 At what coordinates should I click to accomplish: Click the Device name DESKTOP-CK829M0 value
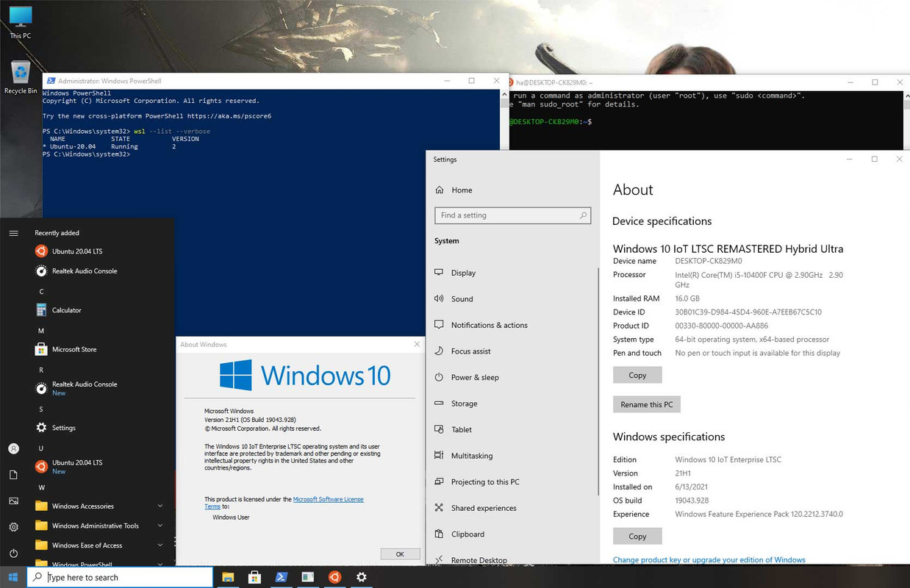point(709,261)
